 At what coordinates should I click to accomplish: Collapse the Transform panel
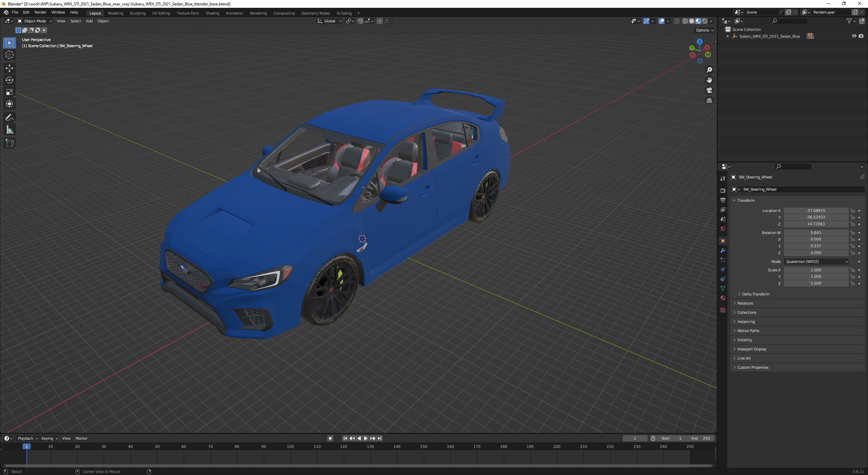pyautogui.click(x=745, y=201)
